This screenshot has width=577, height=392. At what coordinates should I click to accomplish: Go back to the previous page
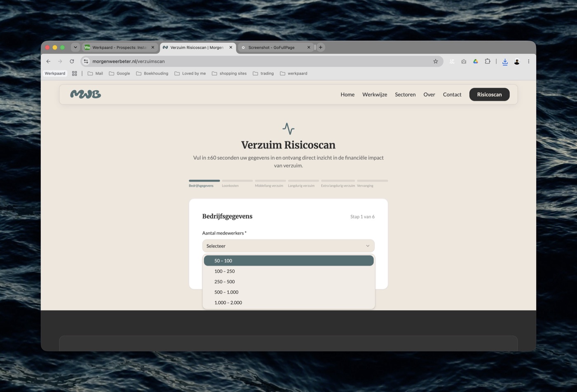click(48, 61)
